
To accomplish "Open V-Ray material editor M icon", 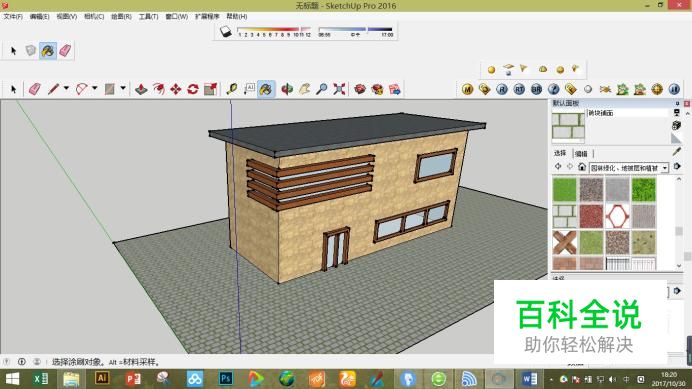I will pos(467,89).
